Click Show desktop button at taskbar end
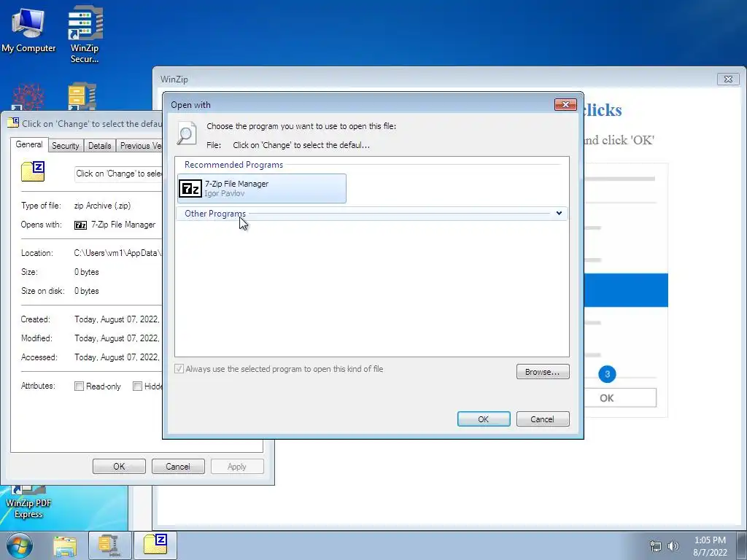 coord(742,545)
